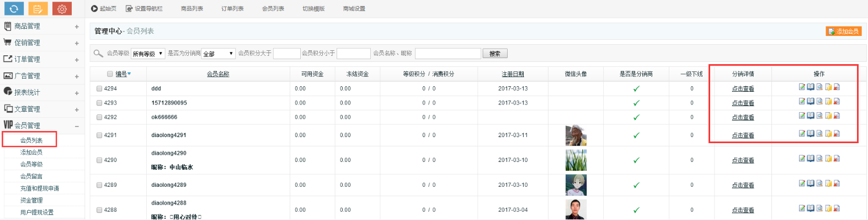Click the blue refresh icon button
The width and height of the screenshot is (868, 220).
click(x=14, y=9)
